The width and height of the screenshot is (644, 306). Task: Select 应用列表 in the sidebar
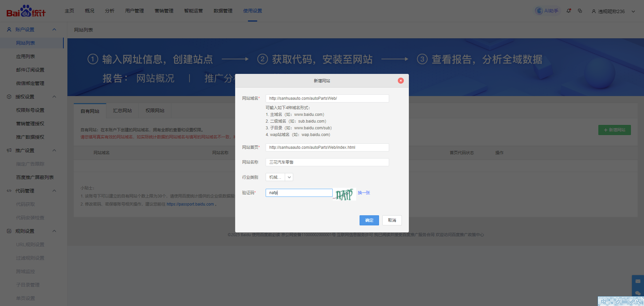[x=25, y=56]
